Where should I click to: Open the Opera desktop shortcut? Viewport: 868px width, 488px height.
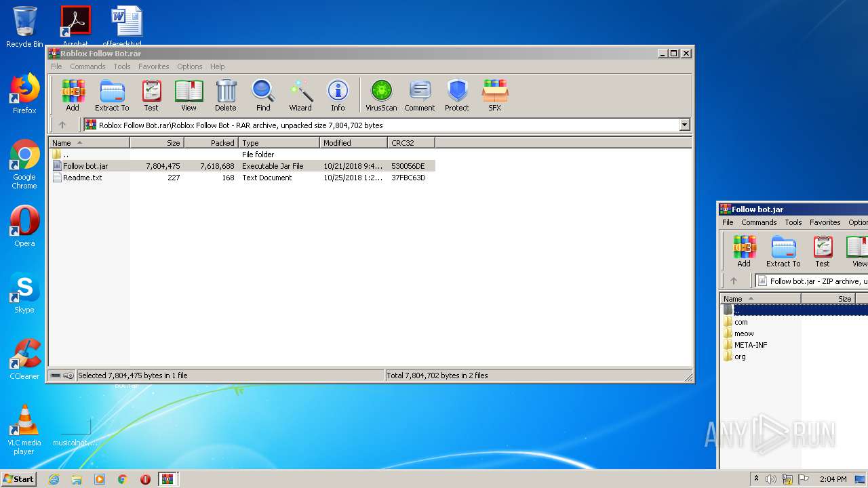[x=24, y=226]
